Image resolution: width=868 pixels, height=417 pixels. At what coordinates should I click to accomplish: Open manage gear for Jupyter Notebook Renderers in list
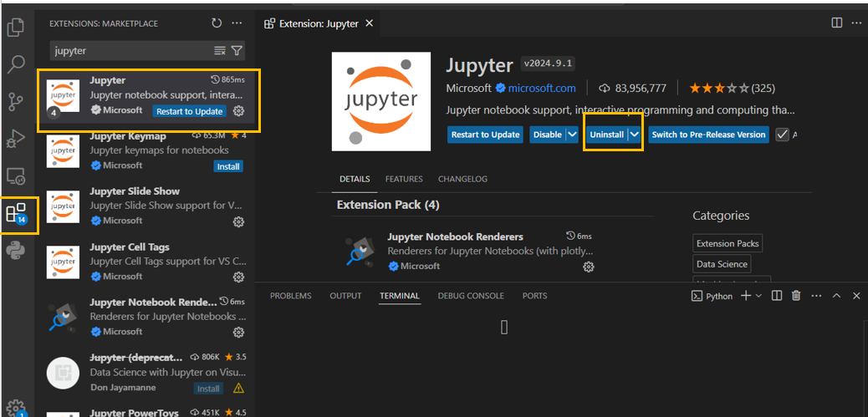coord(238,332)
